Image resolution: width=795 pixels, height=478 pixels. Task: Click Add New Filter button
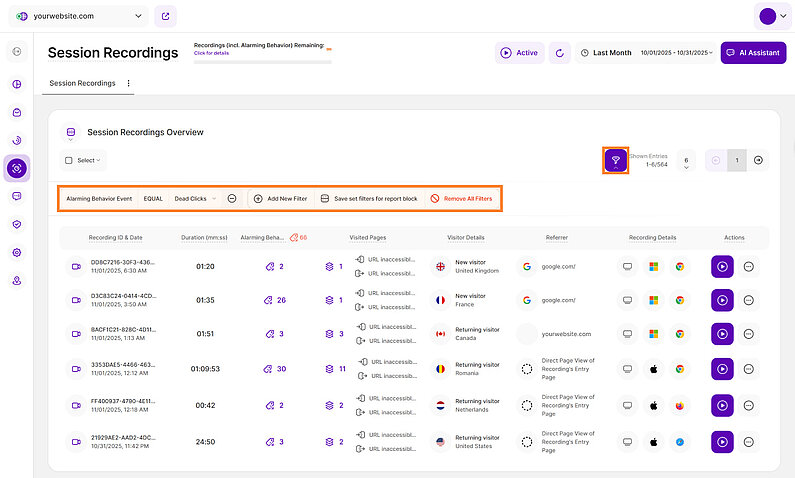280,199
